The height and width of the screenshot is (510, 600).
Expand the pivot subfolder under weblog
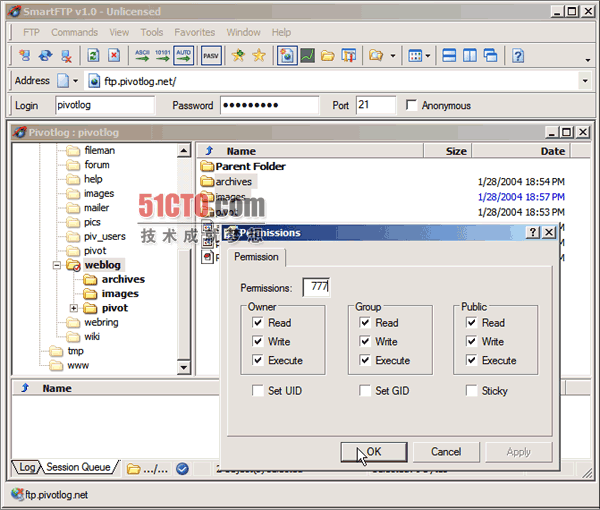[x=74, y=308]
